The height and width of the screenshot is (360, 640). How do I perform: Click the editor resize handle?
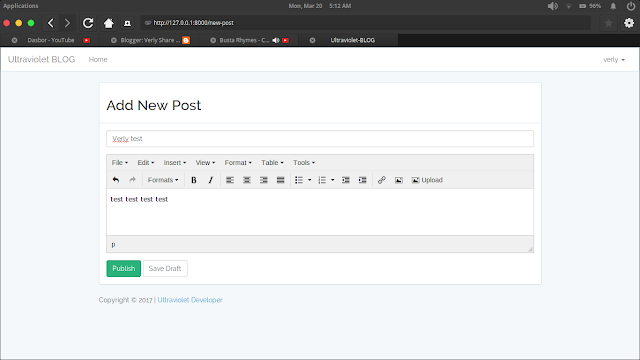pos(530,249)
